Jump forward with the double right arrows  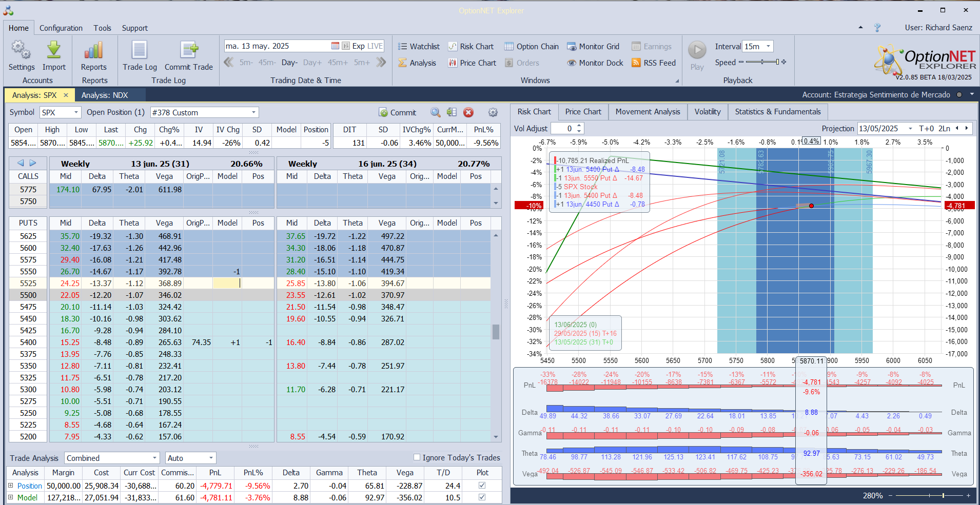pyautogui.click(x=381, y=62)
